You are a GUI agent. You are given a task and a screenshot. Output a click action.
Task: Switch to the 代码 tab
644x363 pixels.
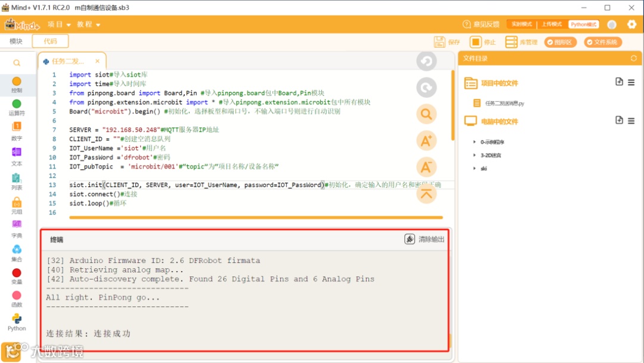(x=50, y=42)
